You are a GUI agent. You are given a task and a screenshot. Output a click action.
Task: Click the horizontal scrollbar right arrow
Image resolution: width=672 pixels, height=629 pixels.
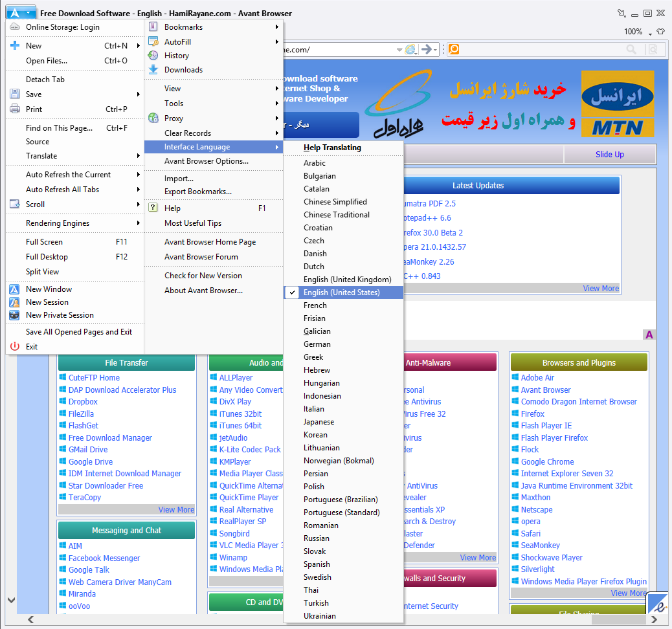point(655,620)
